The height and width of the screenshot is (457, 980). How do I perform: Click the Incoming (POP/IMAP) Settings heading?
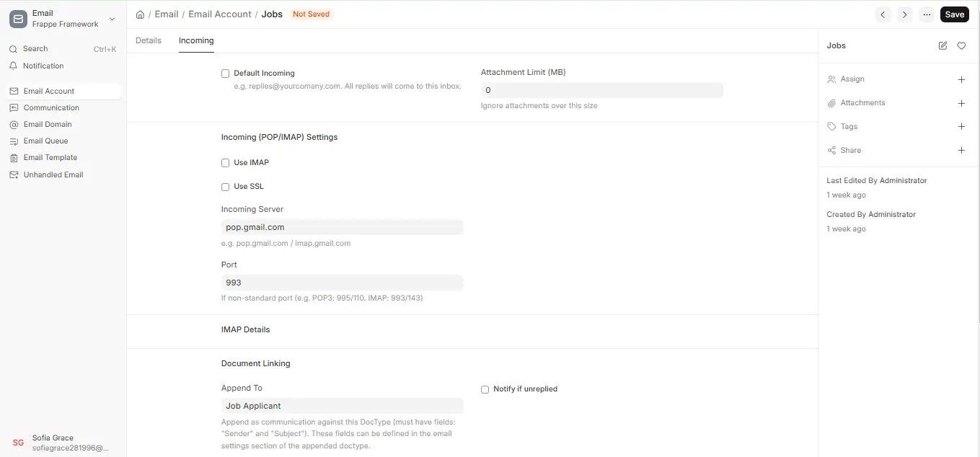[279, 137]
